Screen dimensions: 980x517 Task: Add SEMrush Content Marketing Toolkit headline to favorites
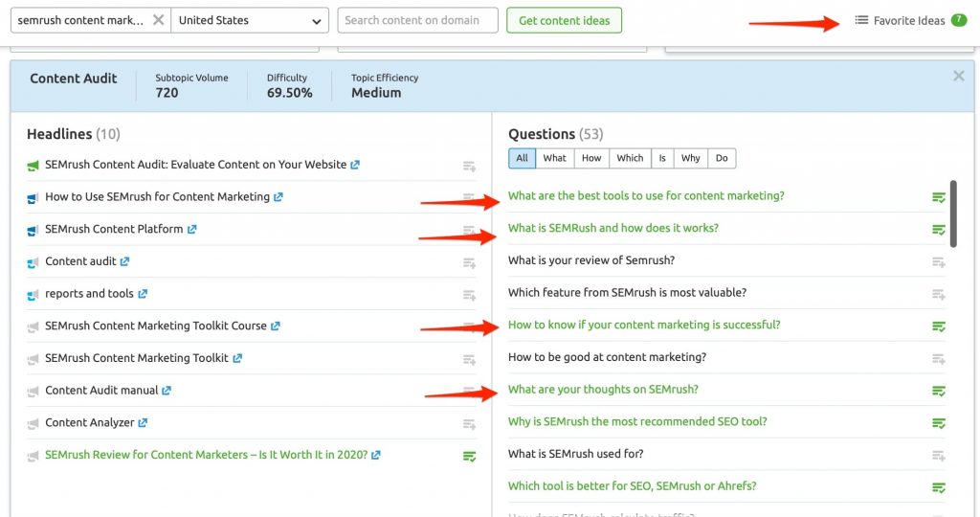click(469, 359)
